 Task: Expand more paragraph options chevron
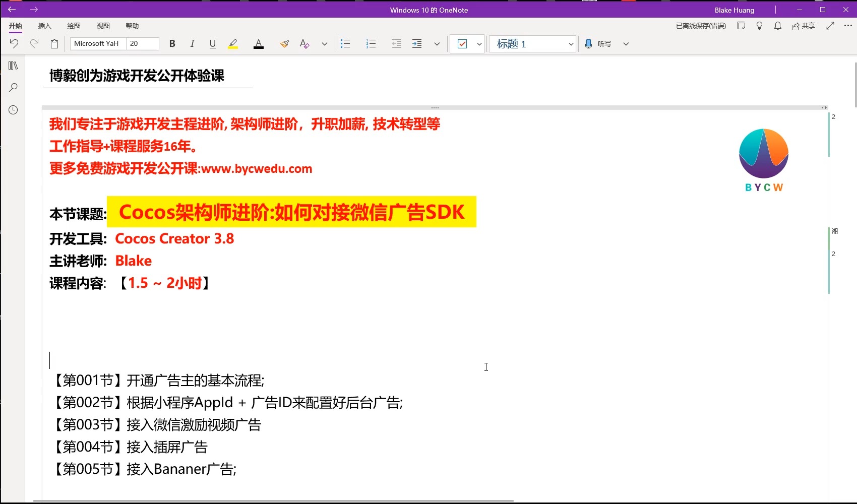(x=437, y=44)
